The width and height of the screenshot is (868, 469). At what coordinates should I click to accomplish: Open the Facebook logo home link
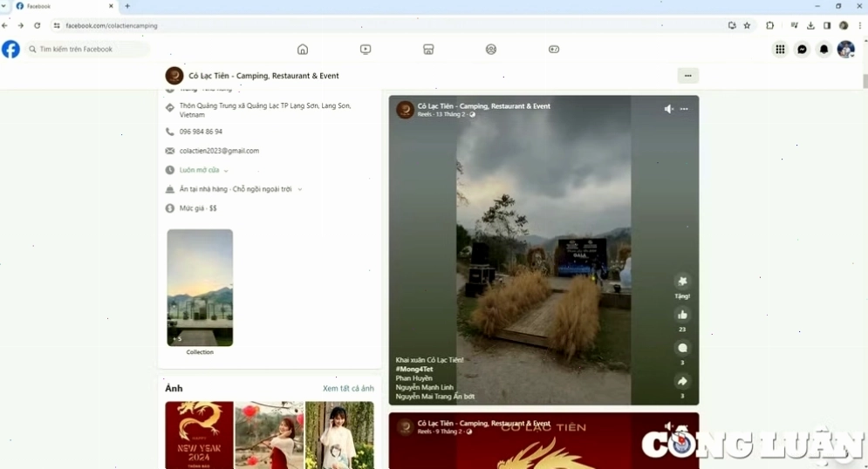pyautogui.click(x=10, y=49)
